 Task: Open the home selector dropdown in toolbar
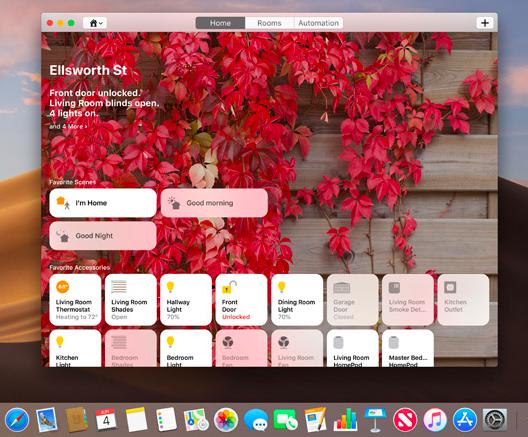click(x=95, y=23)
